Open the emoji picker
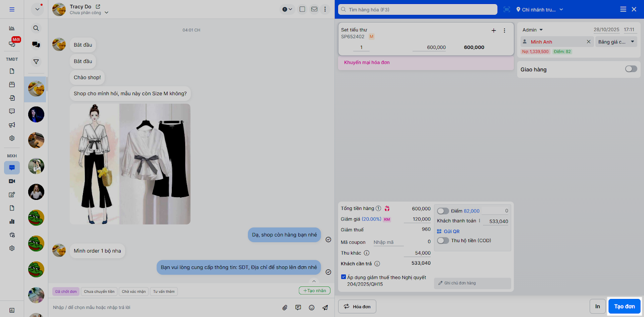Image resolution: width=644 pixels, height=317 pixels. [312, 307]
